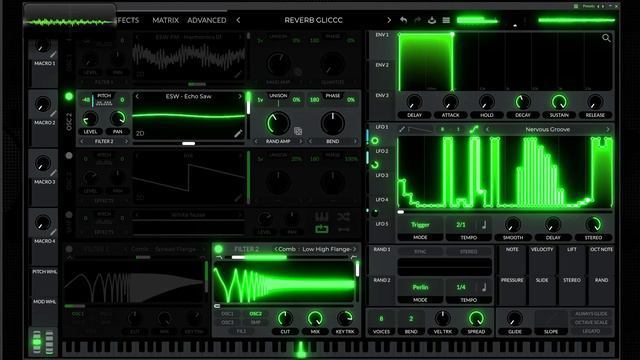640x360 pixels.
Task: Click Filter 2 blend slider above graph
Action: [287, 258]
